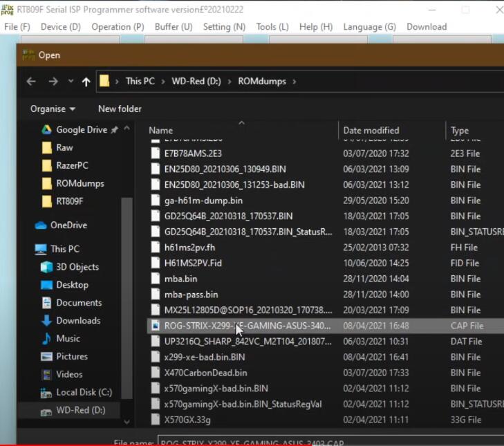Click the sidebar scroll-down arrow
Viewport: 504px width, 446px height.
pos(127,422)
